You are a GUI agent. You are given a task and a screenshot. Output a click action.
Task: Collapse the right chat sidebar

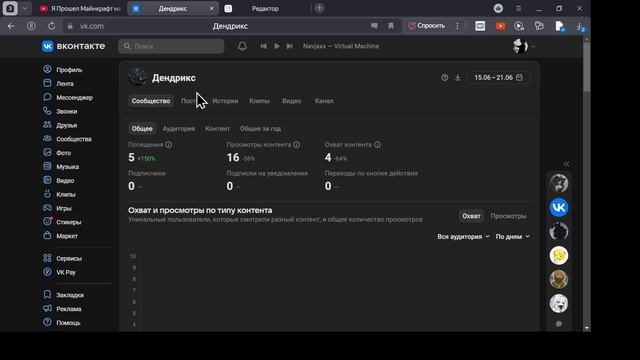click(x=566, y=164)
